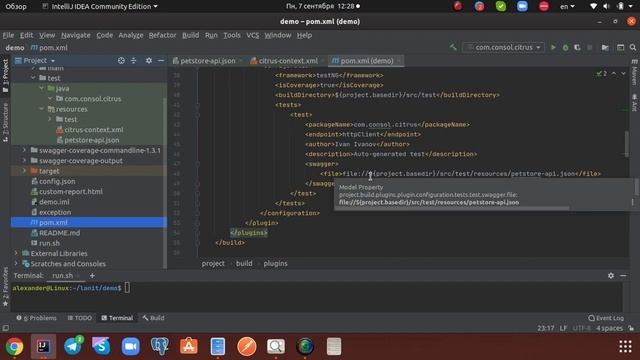Open run configuration dropdown com.consol.citrus
640x360 pixels.
(x=504, y=47)
